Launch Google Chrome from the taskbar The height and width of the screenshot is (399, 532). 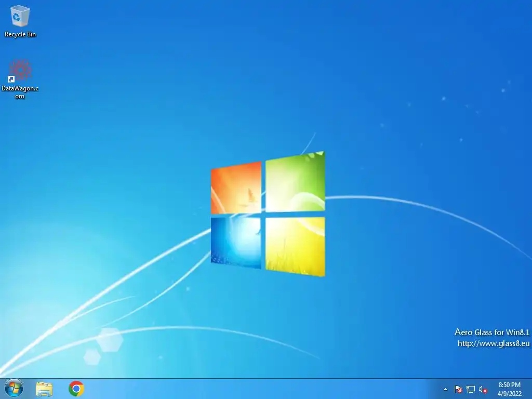coord(76,389)
